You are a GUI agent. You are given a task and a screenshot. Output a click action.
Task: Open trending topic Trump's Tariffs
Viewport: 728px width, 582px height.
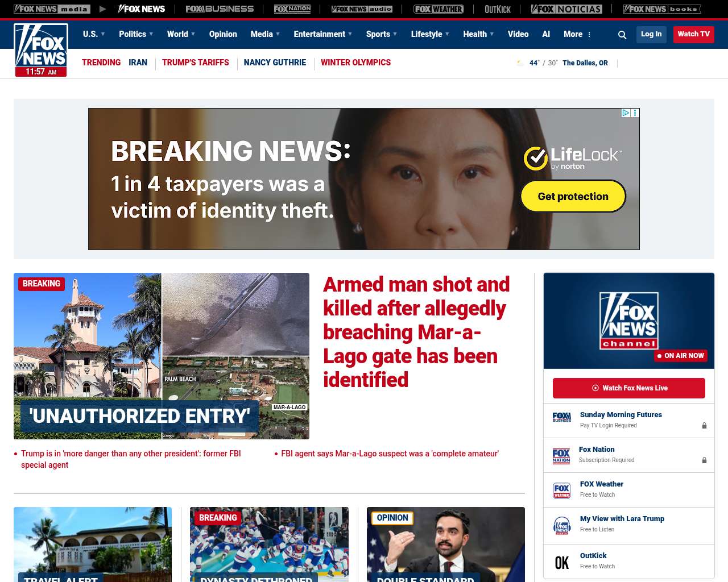coord(195,63)
